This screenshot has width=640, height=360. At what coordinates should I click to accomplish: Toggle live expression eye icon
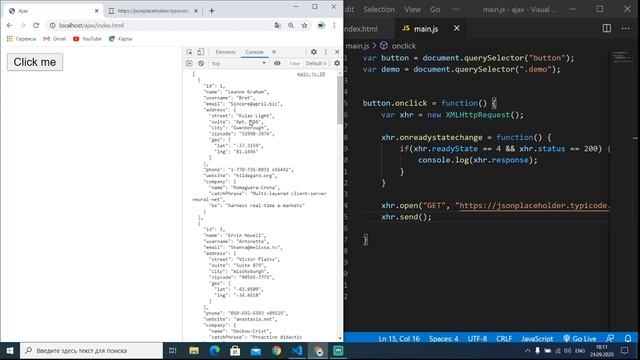coord(277,63)
